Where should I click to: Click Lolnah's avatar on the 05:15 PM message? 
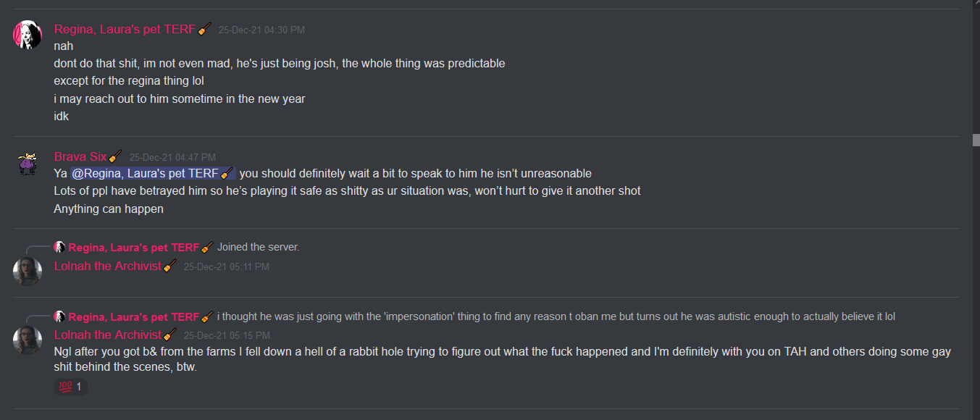coord(28,340)
